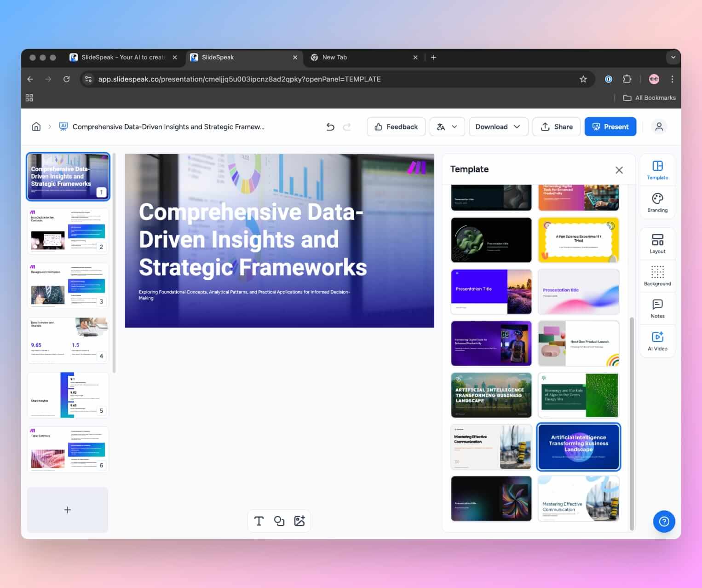Select the Text insertion tool
The image size is (702, 588).
[259, 520]
